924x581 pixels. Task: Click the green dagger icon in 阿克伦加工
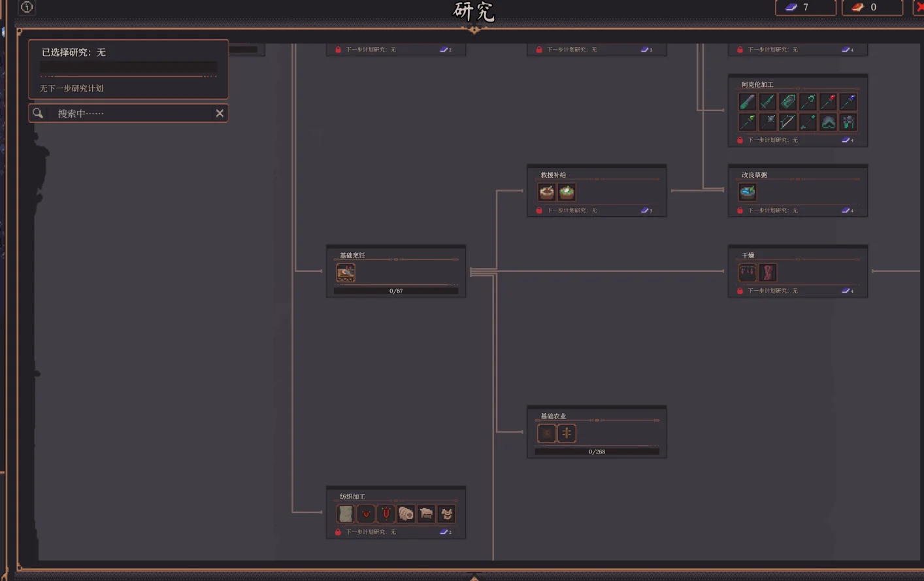click(747, 101)
